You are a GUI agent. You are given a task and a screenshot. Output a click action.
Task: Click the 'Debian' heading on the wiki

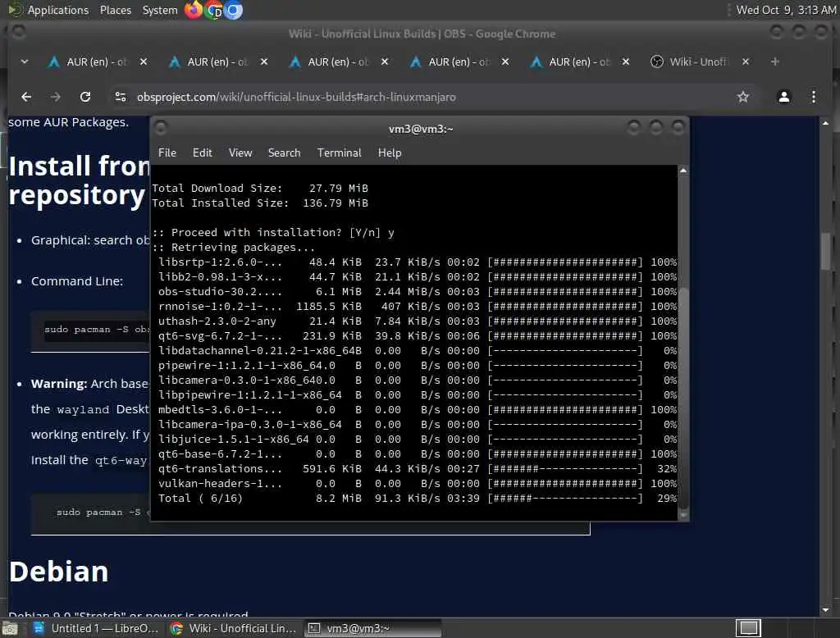pos(59,572)
